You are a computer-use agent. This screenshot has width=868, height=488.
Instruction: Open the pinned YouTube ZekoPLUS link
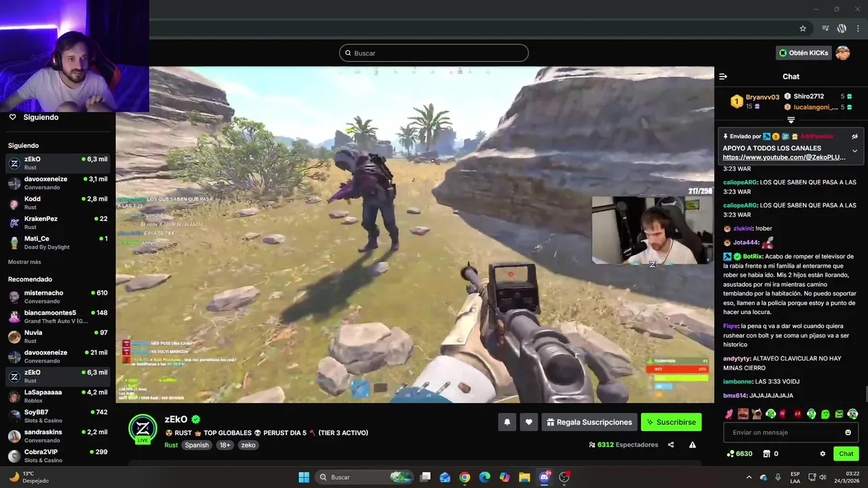click(784, 157)
